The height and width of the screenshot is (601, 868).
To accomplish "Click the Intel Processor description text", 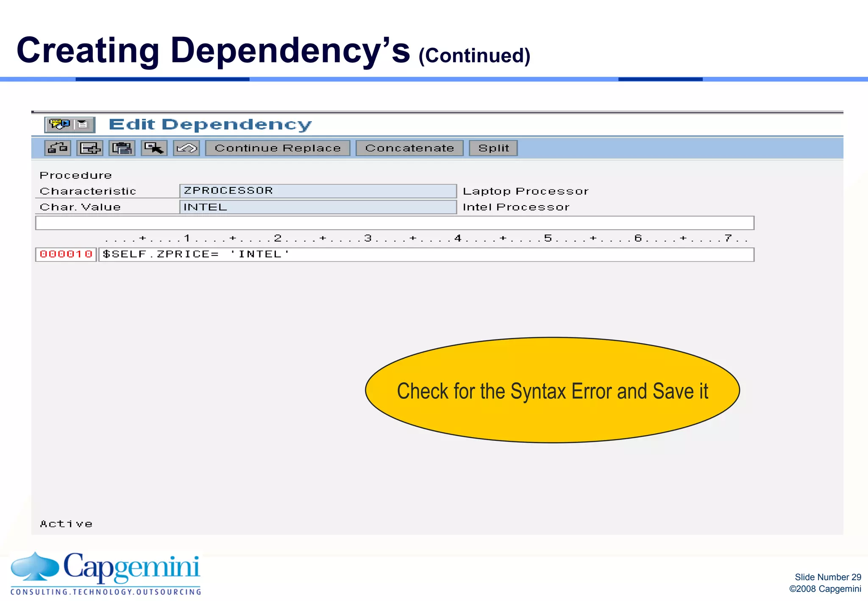I will 516,207.
